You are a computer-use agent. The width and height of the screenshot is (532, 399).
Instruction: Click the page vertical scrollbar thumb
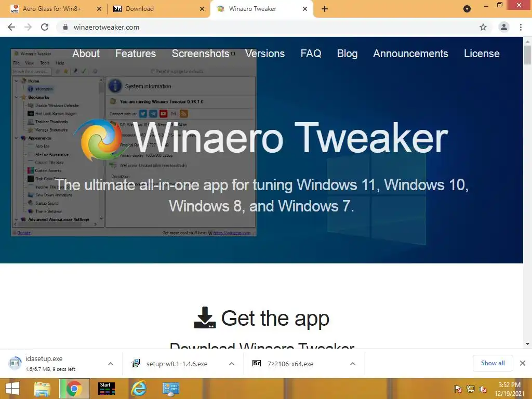[527, 55]
